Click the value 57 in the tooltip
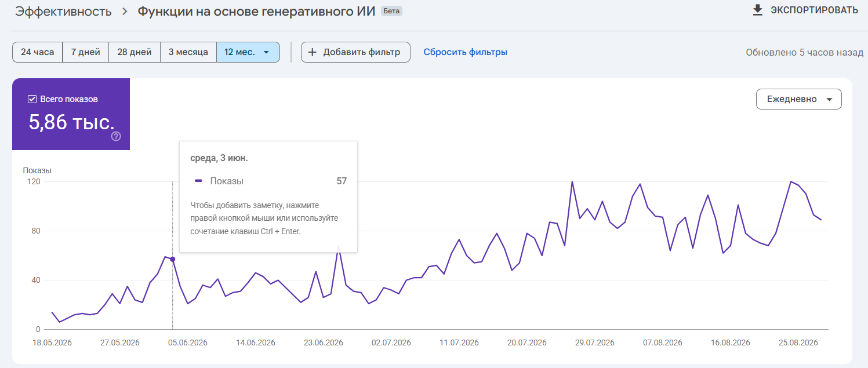This screenshot has height=368, width=868. pos(342,181)
